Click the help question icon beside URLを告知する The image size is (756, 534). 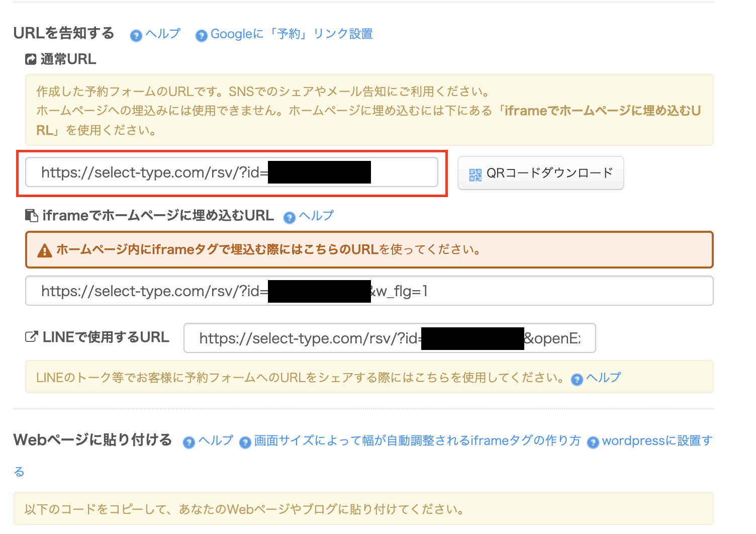click(x=136, y=36)
